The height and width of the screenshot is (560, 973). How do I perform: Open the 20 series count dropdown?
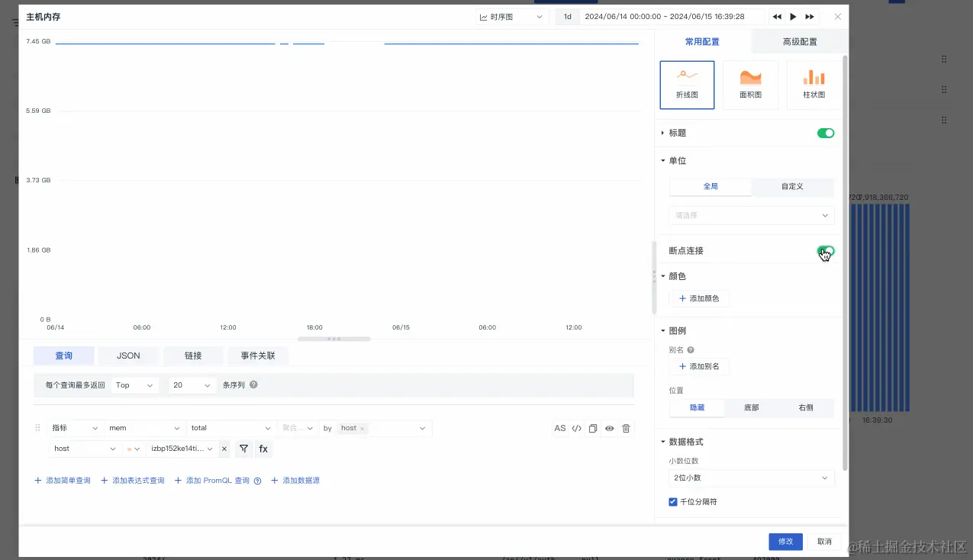click(193, 385)
